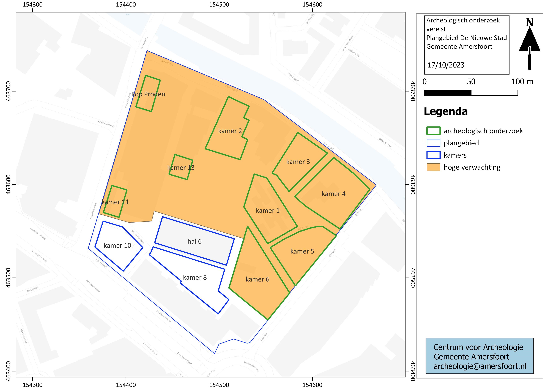Viewport: 554px width, 392px height.
Task: Click the Legenda heading
Action: point(446,112)
